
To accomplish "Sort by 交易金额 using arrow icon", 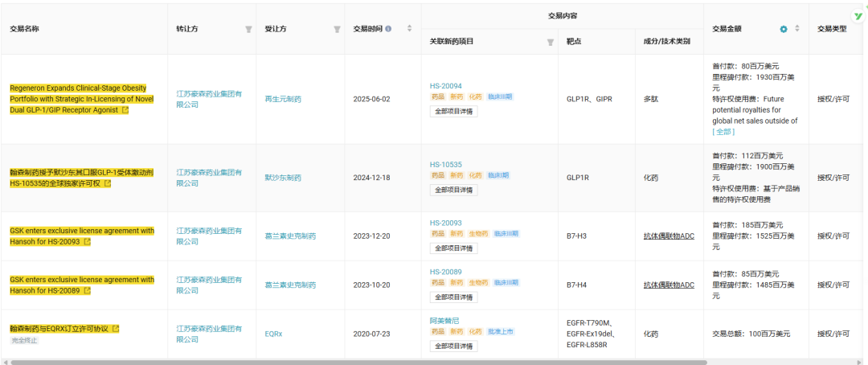I will 797,29.
